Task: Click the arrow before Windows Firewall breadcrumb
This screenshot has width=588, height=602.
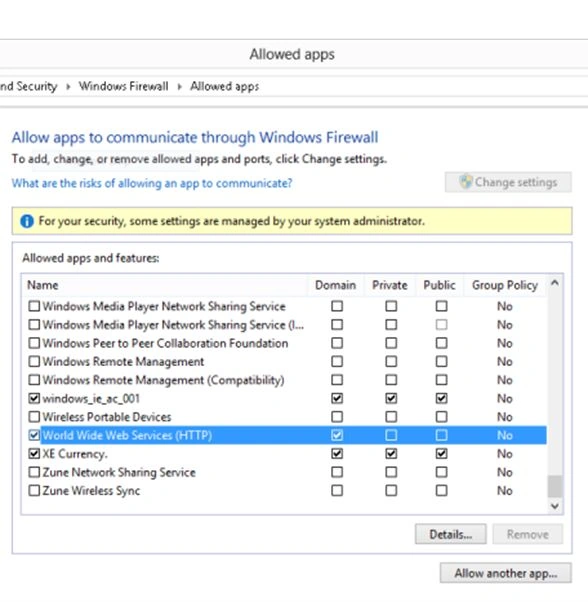Action: click(x=68, y=86)
